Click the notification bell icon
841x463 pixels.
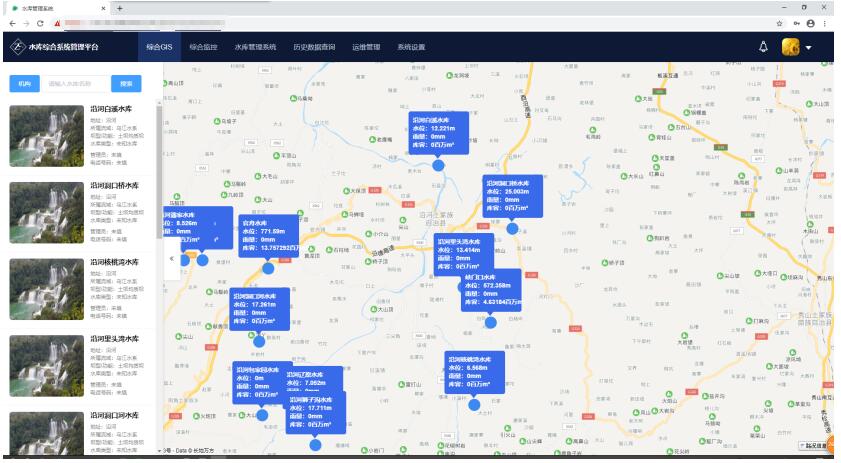pyautogui.click(x=763, y=47)
